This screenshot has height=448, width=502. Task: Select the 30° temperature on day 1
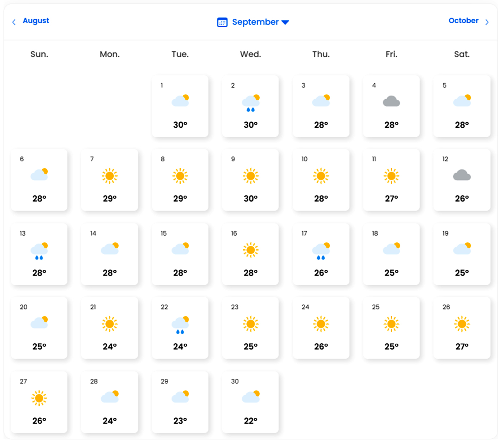tap(180, 125)
